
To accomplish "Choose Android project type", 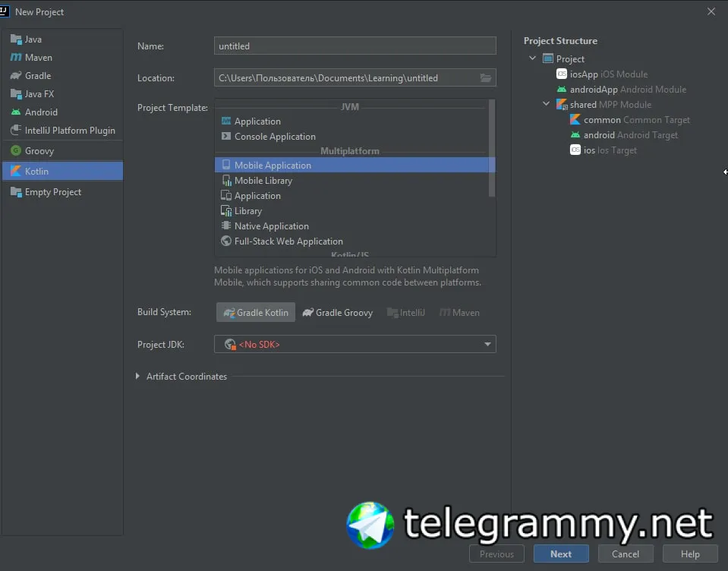I will (x=62, y=112).
